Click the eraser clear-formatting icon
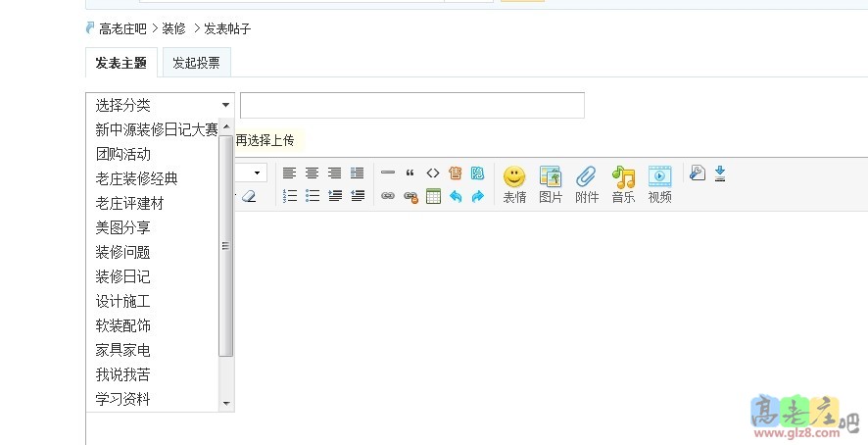 click(248, 196)
